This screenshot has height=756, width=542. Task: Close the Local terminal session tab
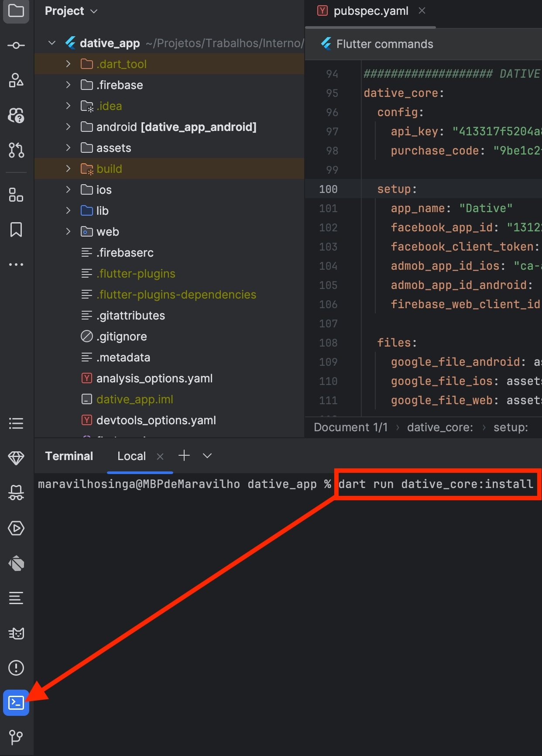click(160, 456)
